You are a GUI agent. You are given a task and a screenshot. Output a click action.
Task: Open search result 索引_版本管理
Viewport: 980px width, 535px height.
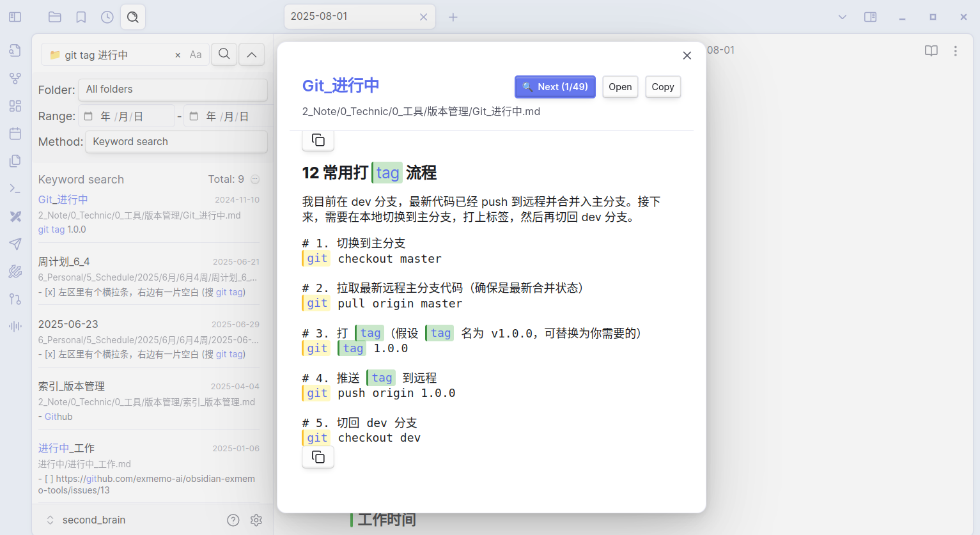pos(72,386)
